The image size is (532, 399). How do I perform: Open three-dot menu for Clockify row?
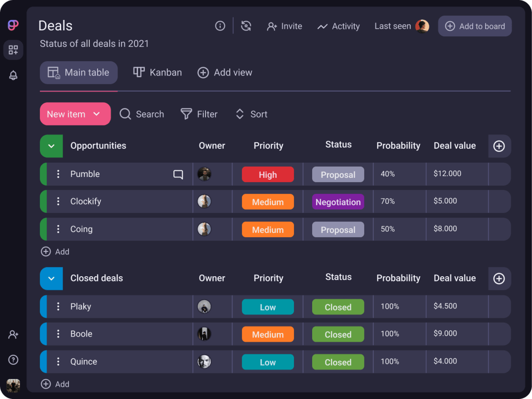click(x=58, y=202)
